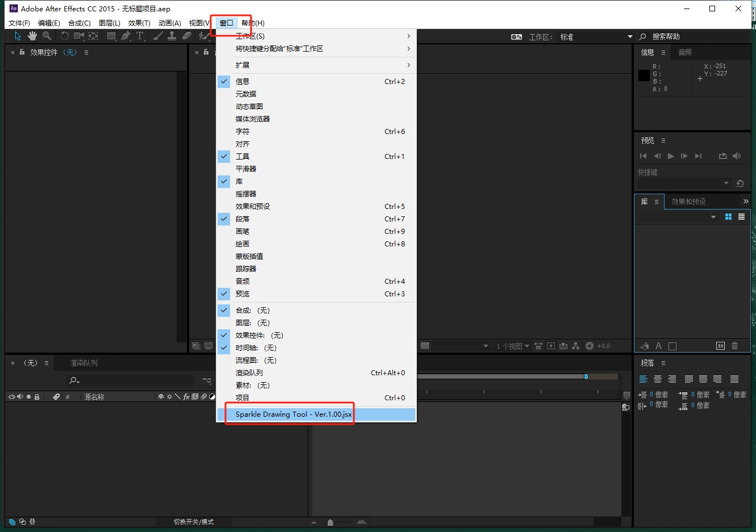Select the Rectangle shape tool
756x532 pixels.
point(111,36)
